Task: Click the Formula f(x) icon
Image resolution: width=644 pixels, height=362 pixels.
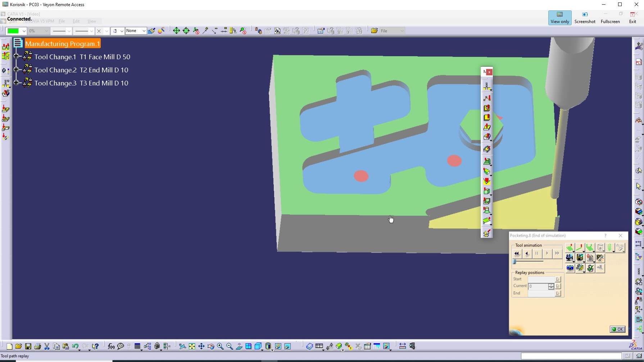Action: pos(111,347)
